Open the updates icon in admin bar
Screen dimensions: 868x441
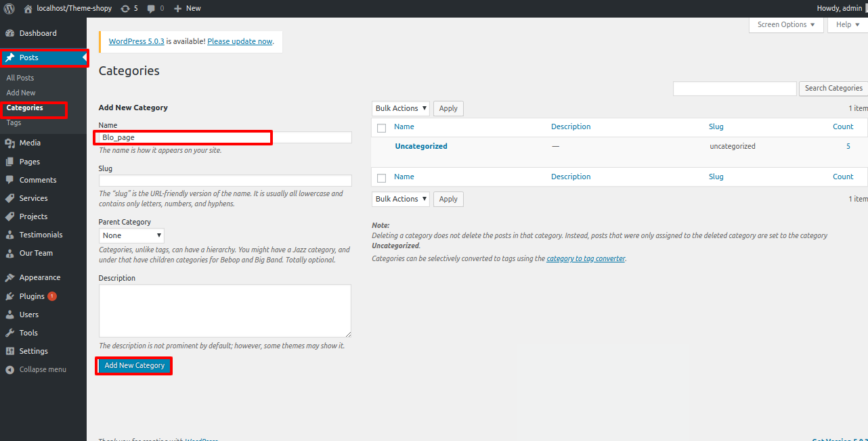(x=125, y=8)
